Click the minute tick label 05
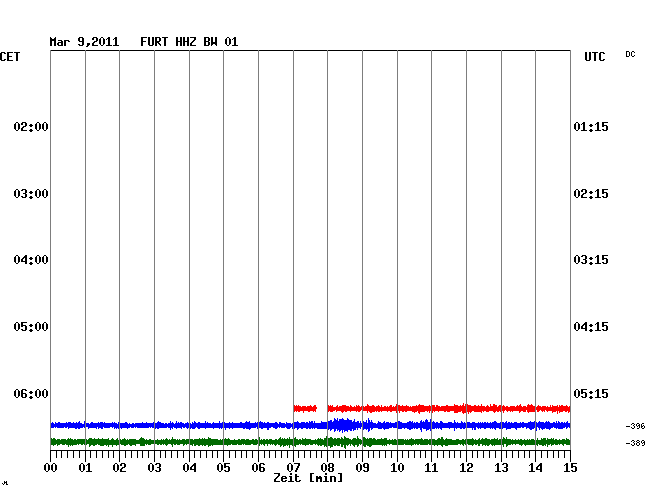 coord(223,468)
